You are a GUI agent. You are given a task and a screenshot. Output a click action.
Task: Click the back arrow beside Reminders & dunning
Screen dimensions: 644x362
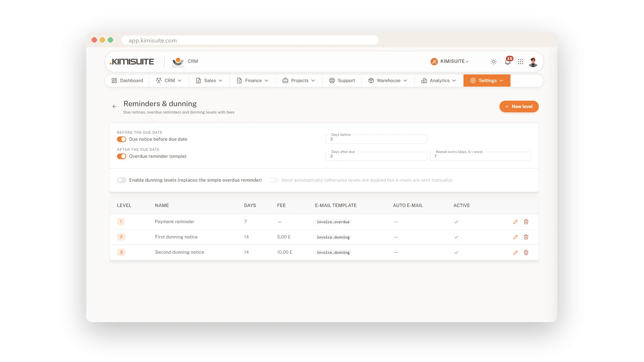click(x=114, y=107)
